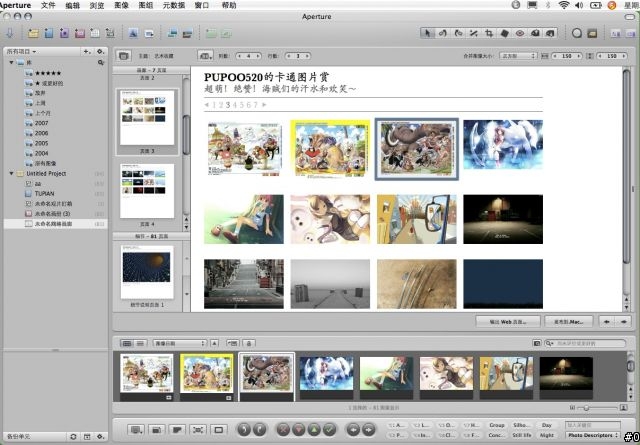The width and height of the screenshot is (640, 445).
Task: Select the Rotate Left tool
Action: (x=442, y=33)
